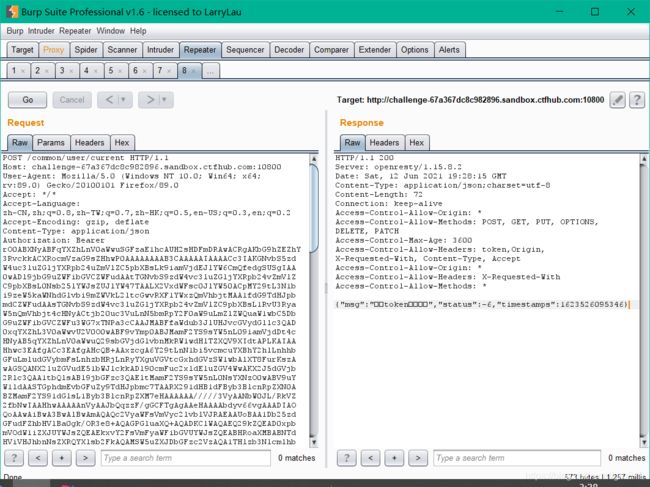Open the back-history dropdown arrow
This screenshot has width=650, height=487.
[123, 100]
